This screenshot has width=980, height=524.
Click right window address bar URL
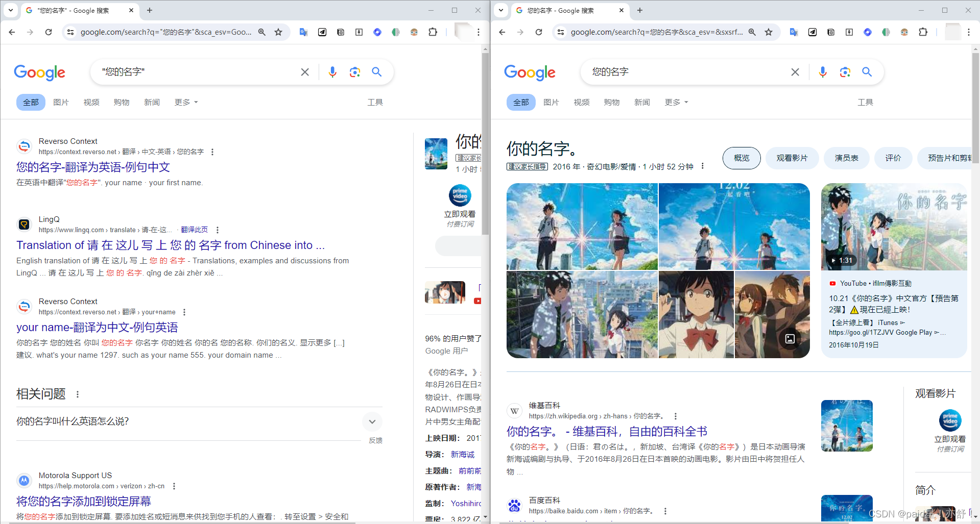[x=656, y=32]
